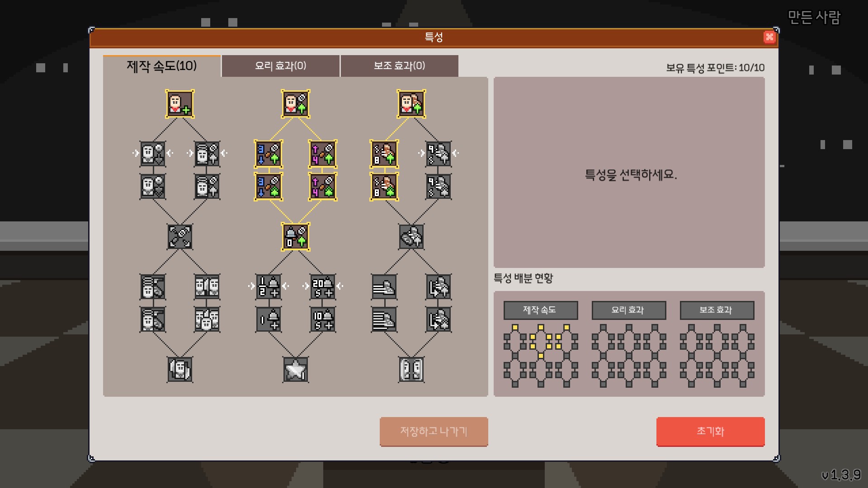868x488 pixels.
Task: Open the 요리 효과(0) tab
Action: [x=281, y=66]
